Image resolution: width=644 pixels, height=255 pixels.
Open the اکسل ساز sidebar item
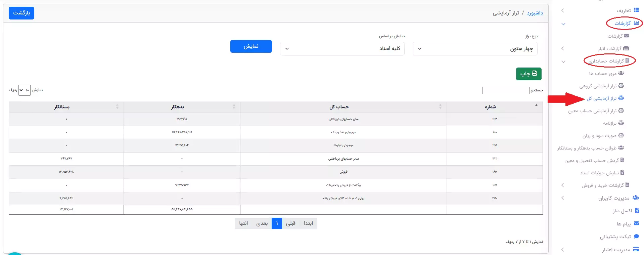coord(622,211)
